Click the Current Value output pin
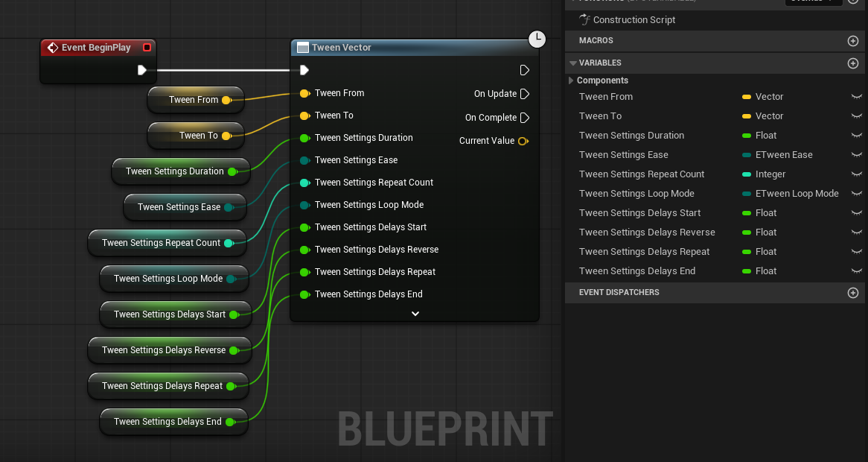The image size is (868, 462). click(x=523, y=141)
